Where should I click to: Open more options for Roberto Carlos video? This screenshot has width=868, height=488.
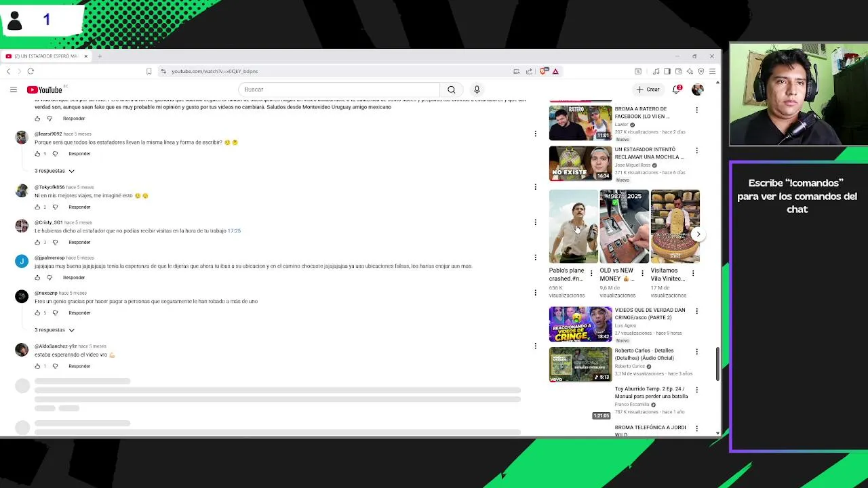[x=696, y=352]
